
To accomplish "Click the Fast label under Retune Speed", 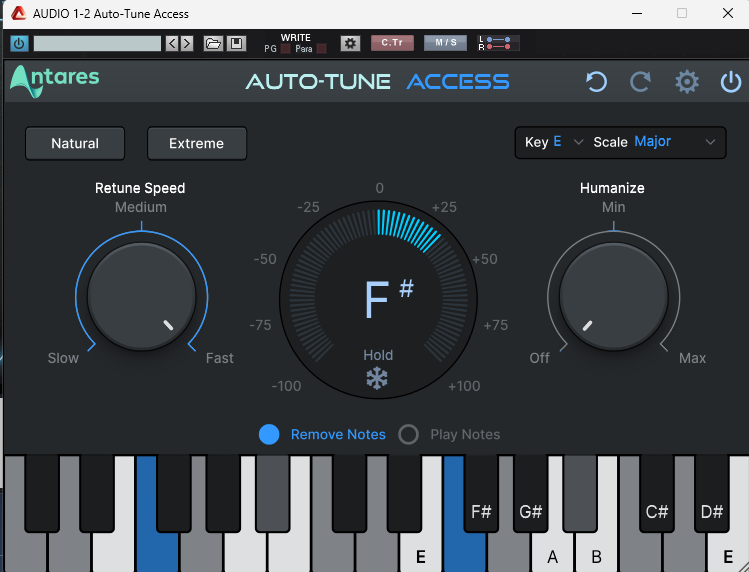I will 220,358.
